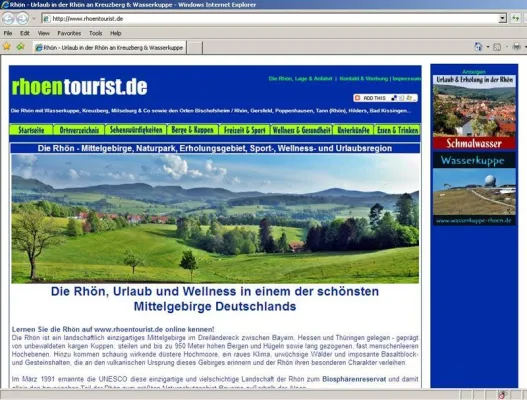Open the 'Kontakt & Werbung' link
Viewport: 527px width, 400px height.
[364, 79]
